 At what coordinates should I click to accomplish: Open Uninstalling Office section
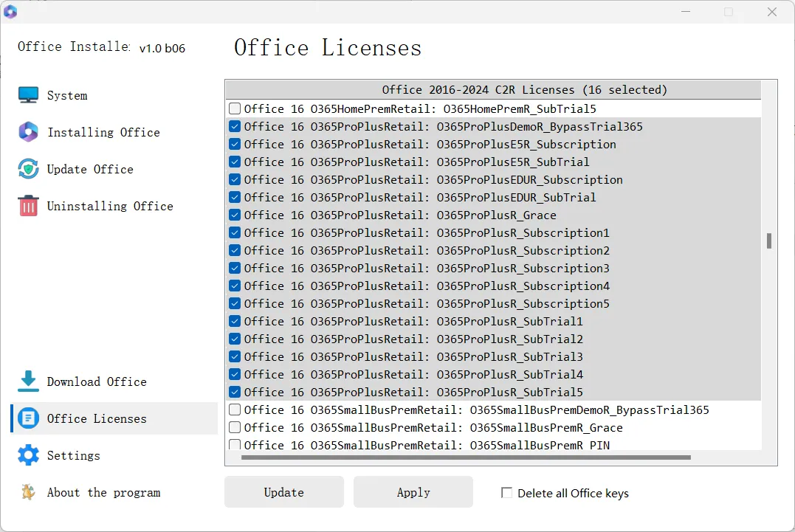[110, 206]
